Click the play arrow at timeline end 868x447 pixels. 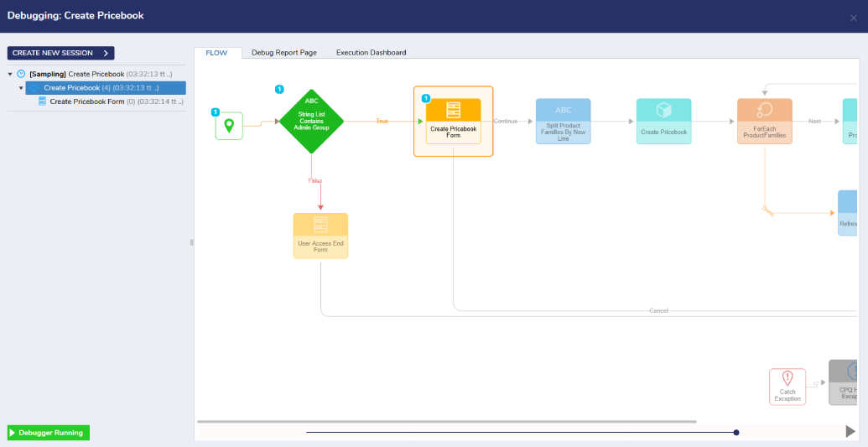click(850, 431)
